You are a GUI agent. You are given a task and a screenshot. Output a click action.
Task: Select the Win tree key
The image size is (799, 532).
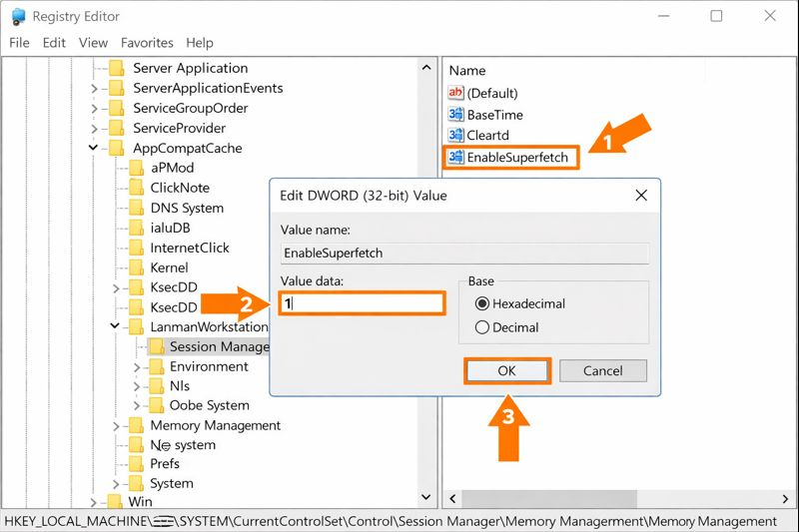pyautogui.click(x=140, y=501)
